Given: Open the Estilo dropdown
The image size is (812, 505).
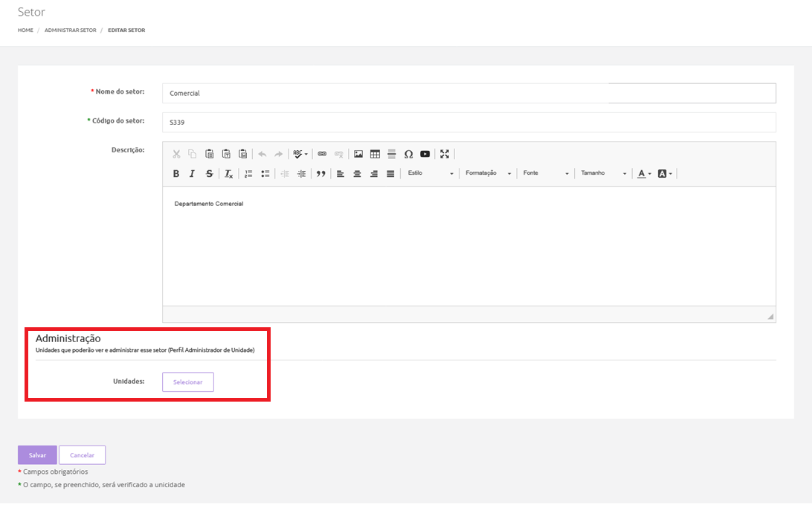Looking at the screenshot, I should 431,173.
